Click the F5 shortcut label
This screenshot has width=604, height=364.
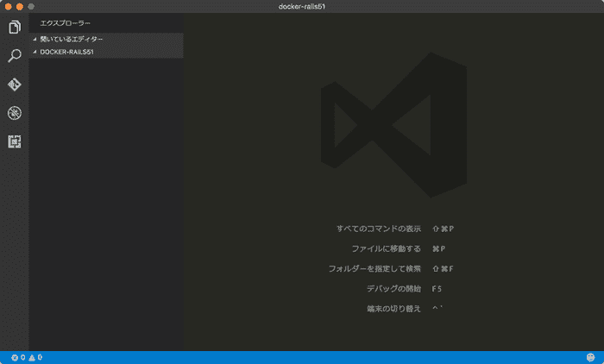(x=437, y=288)
